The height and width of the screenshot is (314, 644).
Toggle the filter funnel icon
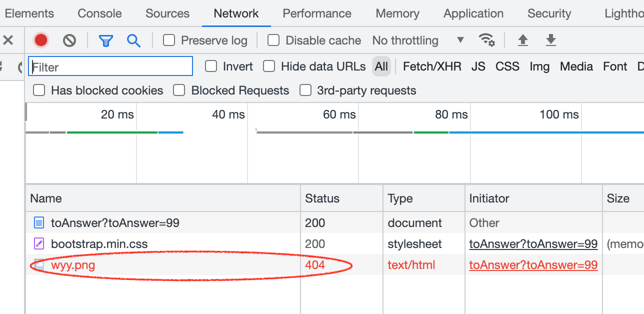(105, 40)
